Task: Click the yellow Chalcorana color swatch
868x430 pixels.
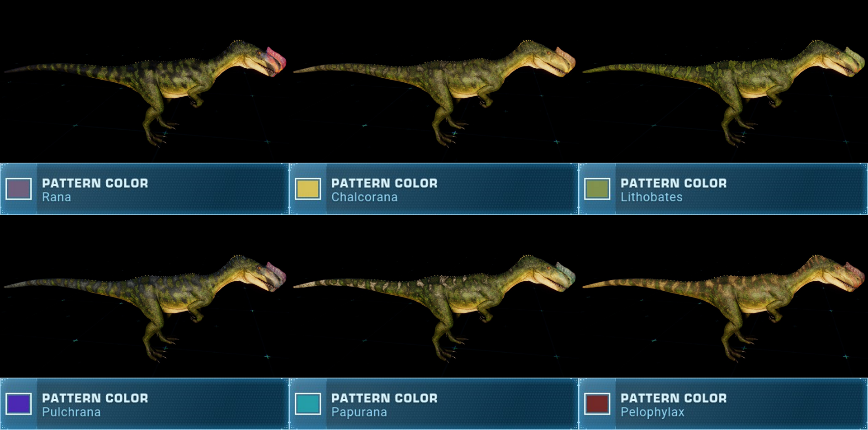Action: [x=308, y=189]
